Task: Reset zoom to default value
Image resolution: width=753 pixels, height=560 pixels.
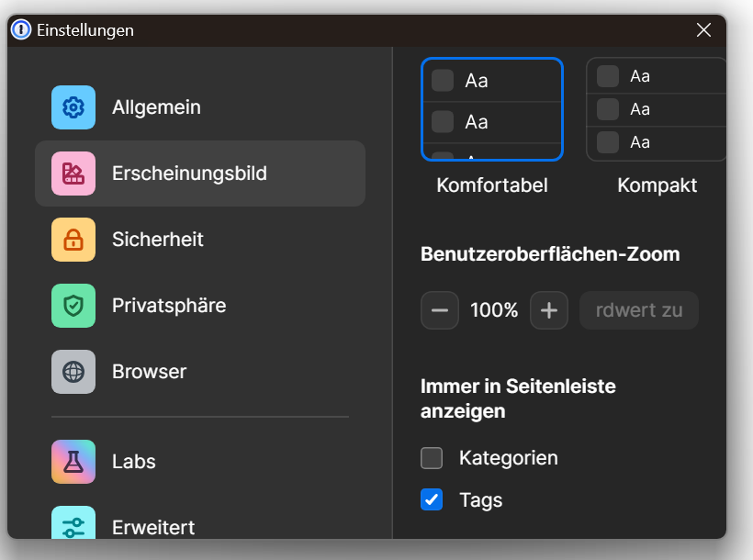Action: (x=638, y=310)
